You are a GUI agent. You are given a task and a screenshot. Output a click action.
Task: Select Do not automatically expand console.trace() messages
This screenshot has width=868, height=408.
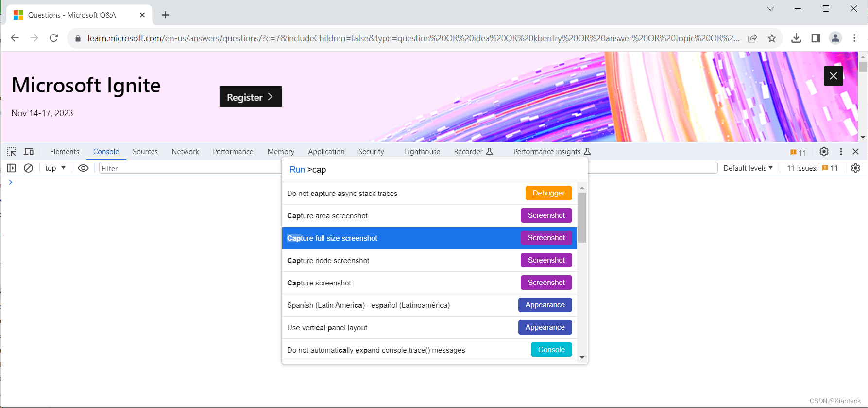(429, 350)
